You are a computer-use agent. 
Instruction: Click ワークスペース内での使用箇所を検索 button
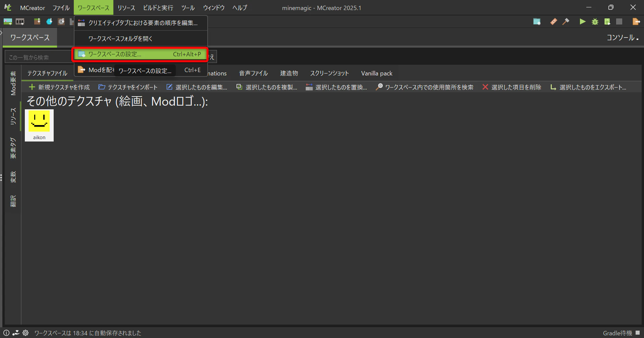[425, 87]
